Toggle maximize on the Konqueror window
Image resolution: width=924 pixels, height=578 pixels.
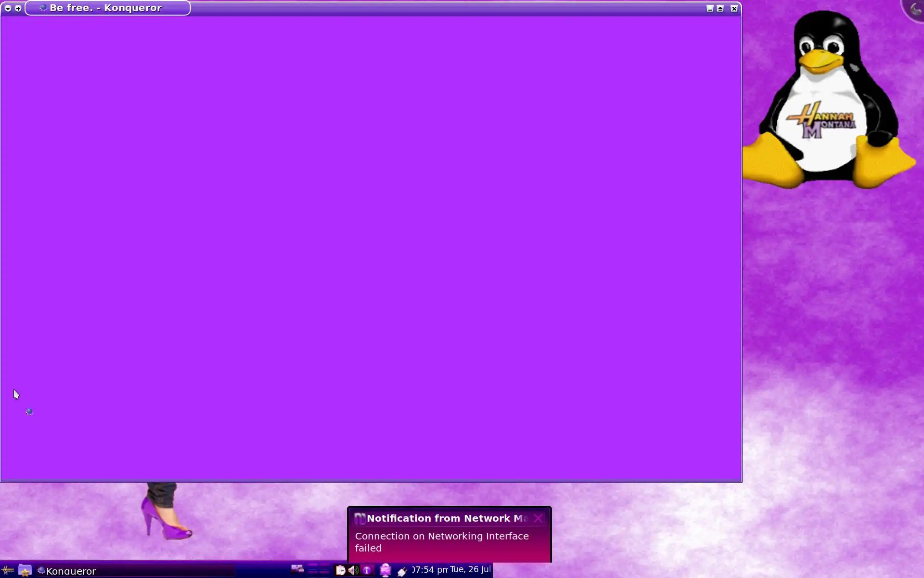coord(720,8)
